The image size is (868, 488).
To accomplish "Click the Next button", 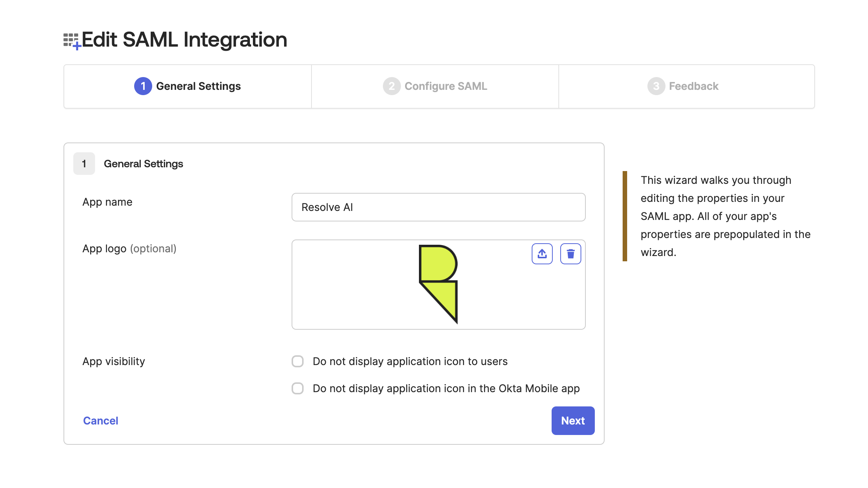I will point(573,421).
